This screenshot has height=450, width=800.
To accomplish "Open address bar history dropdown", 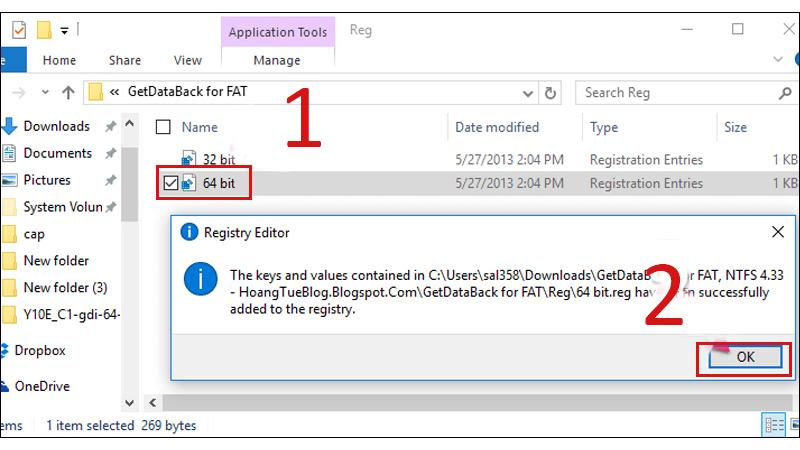I will (x=528, y=93).
